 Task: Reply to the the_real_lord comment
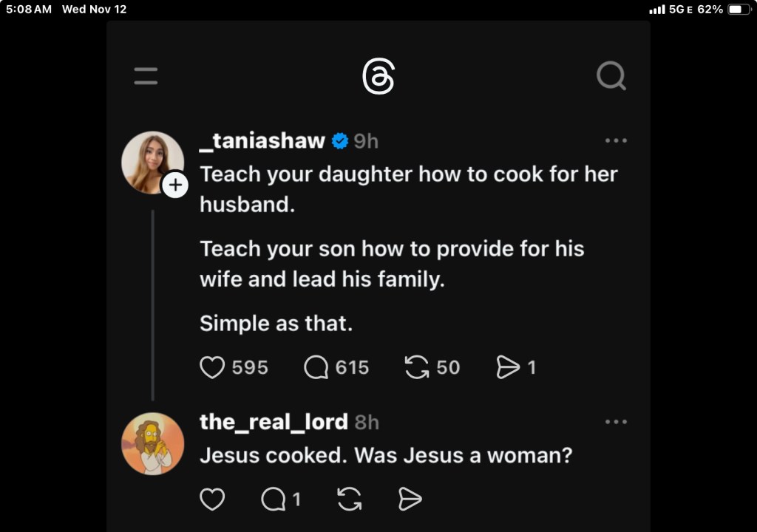point(274,499)
